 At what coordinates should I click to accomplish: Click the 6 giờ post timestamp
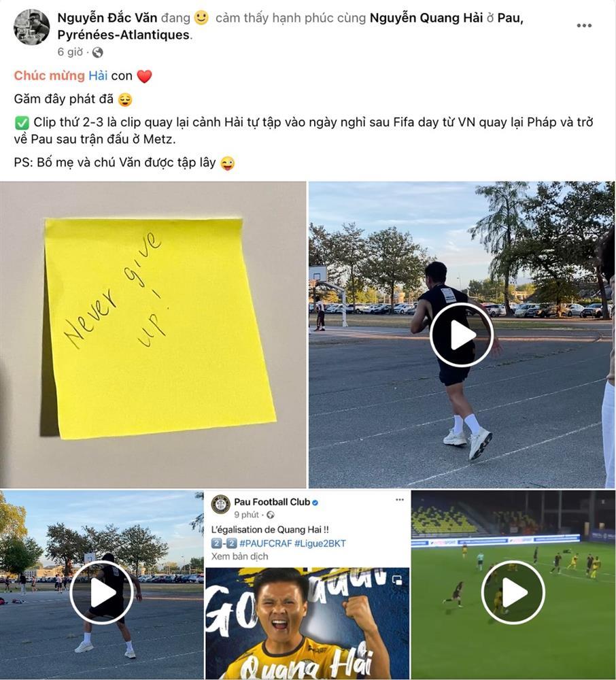pos(70,52)
